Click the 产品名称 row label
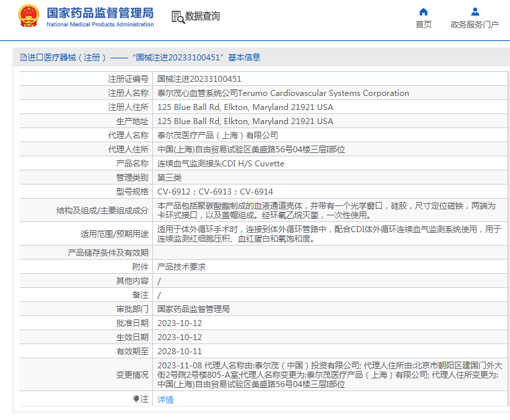The height and width of the screenshot is (420, 510). tap(132, 164)
